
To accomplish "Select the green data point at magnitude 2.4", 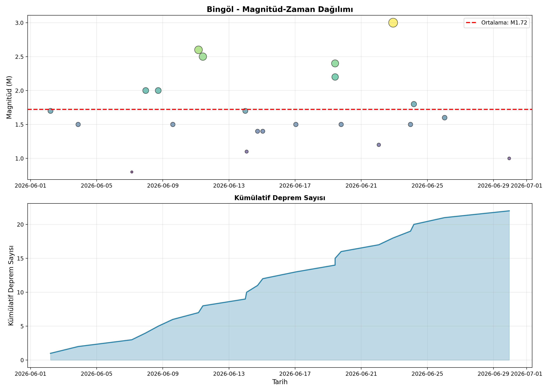I will click(x=335, y=64).
